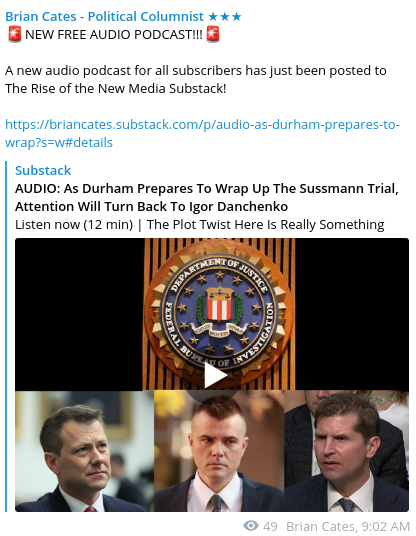
Task: Click the NEW FREE AUDIO PODCAST headline text
Action: click(114, 35)
